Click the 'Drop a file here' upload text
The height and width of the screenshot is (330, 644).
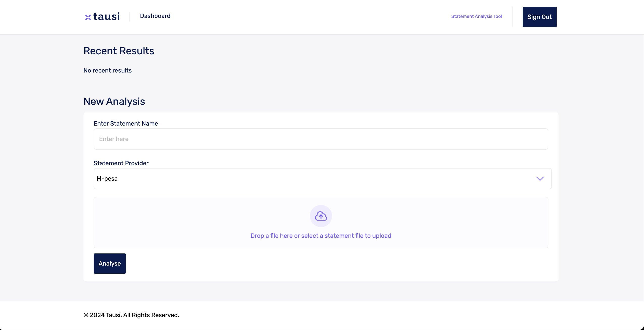click(x=321, y=236)
